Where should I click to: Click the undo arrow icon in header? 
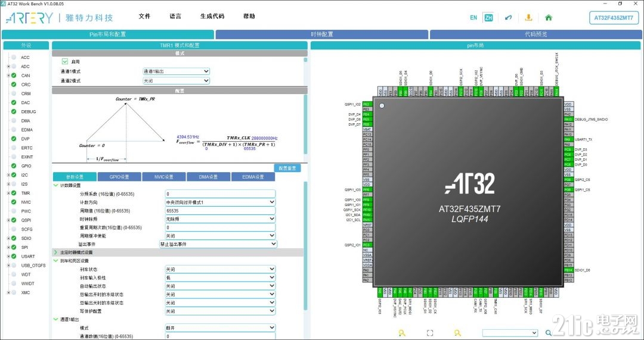(x=509, y=18)
